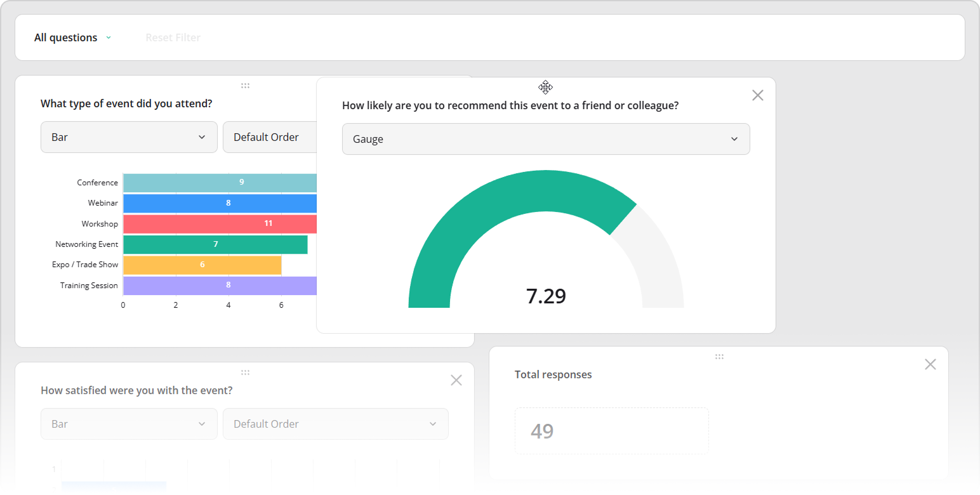980x495 pixels.
Task: Open the Gauge chart type selector
Action: tap(546, 138)
